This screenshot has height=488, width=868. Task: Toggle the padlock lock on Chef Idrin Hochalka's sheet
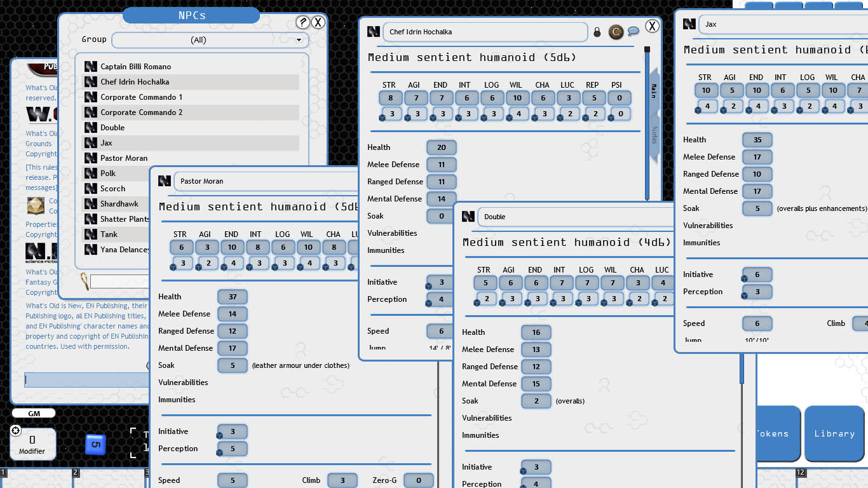click(597, 31)
